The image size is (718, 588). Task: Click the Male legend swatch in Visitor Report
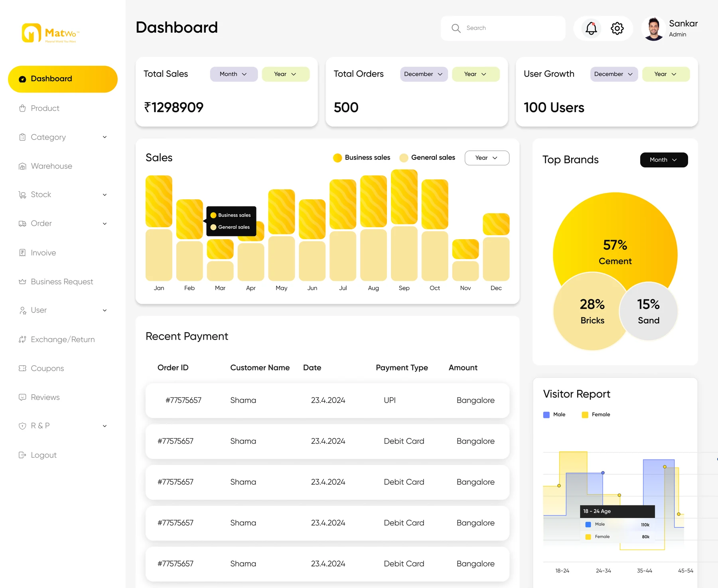coord(546,415)
